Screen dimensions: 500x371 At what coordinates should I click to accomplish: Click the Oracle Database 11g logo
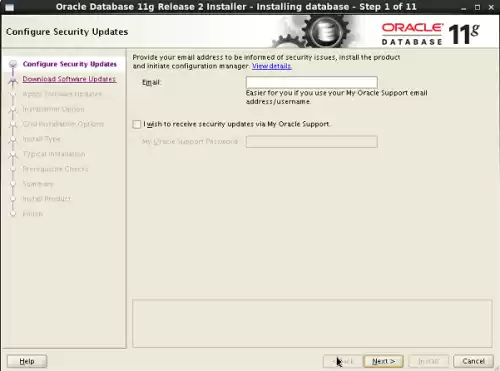430,34
